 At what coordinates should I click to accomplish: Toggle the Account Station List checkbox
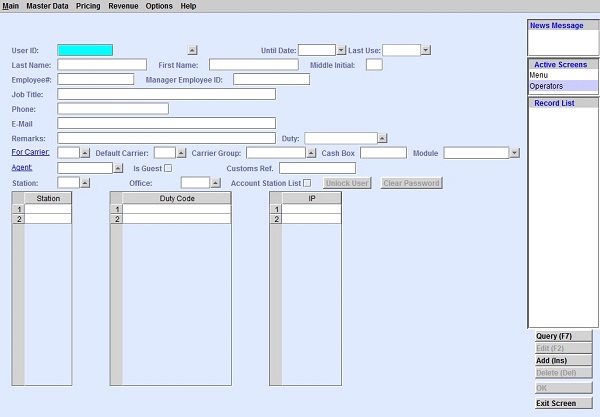(x=307, y=183)
